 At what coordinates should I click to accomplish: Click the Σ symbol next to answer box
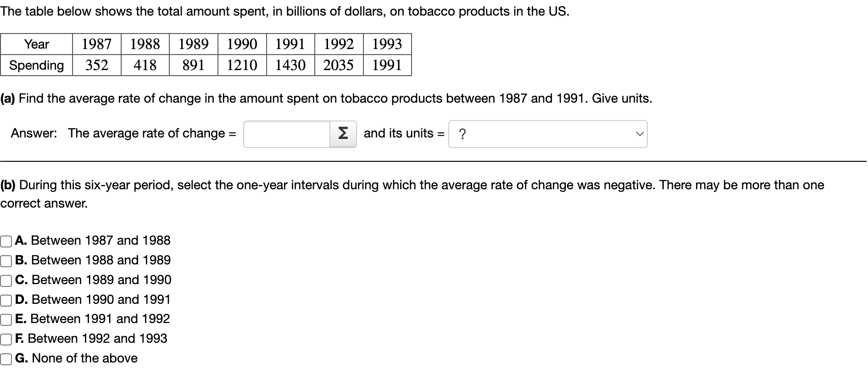(x=342, y=134)
